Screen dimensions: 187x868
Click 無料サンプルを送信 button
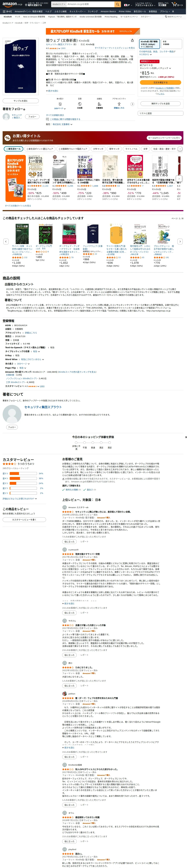160,103
